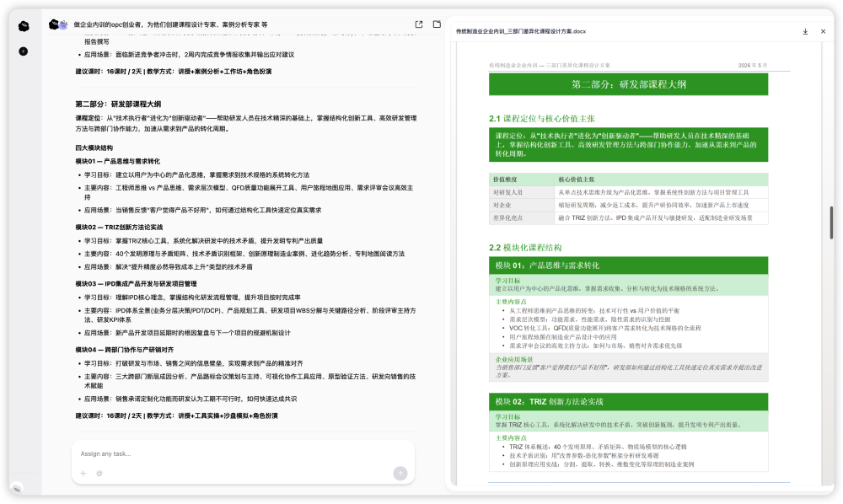Click the document bullet 'VOC 转化工具：QFD'
The height and width of the screenshot is (504, 843).
click(604, 329)
